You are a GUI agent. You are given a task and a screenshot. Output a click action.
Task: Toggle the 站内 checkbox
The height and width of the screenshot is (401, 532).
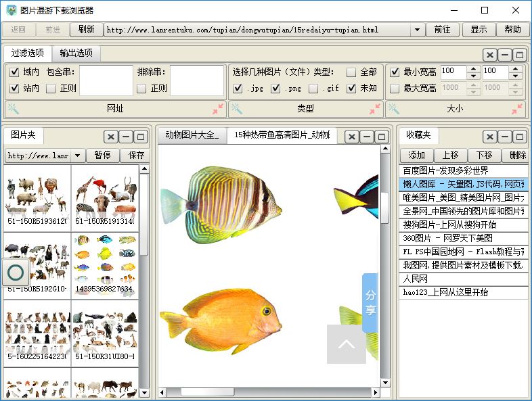[14, 89]
